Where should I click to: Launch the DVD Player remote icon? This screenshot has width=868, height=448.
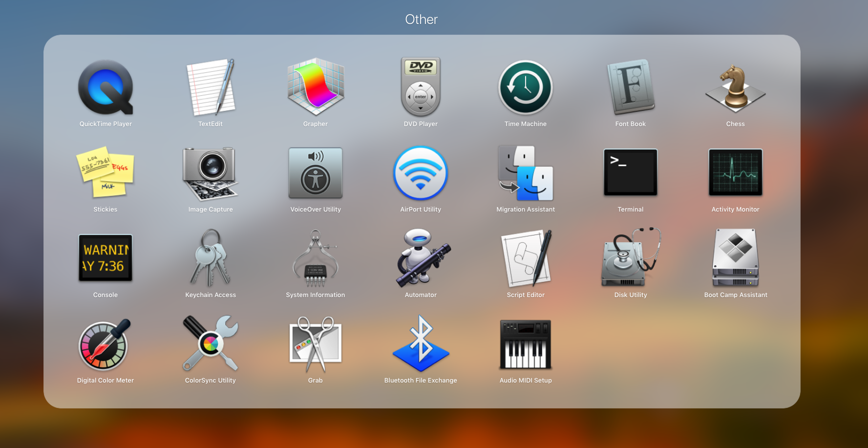(421, 87)
